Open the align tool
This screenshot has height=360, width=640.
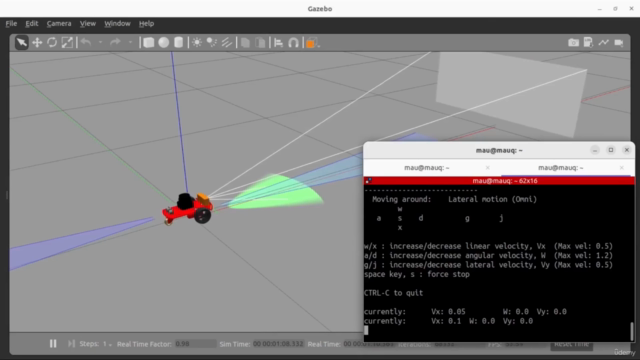pyautogui.click(x=279, y=42)
